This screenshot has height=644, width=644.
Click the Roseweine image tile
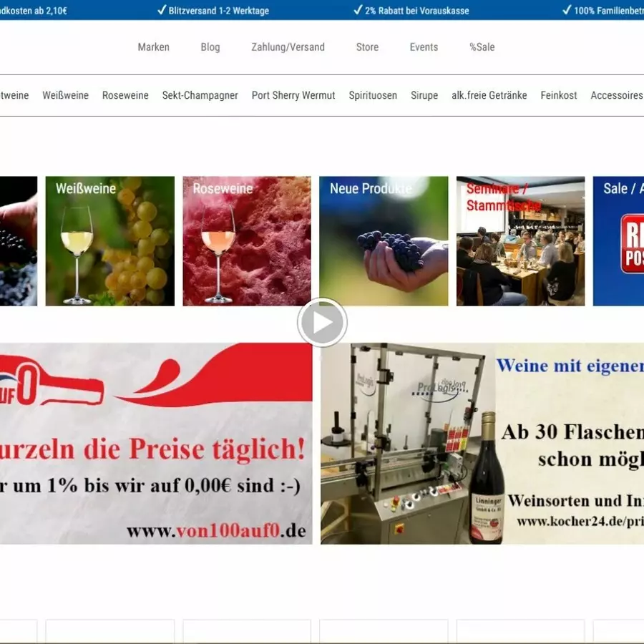(246, 241)
